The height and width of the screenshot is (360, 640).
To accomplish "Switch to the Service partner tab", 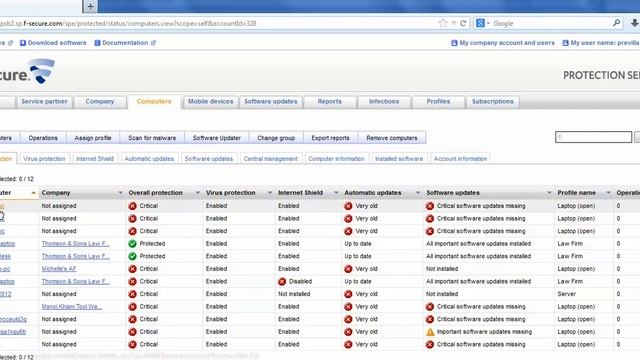I will point(44,102).
